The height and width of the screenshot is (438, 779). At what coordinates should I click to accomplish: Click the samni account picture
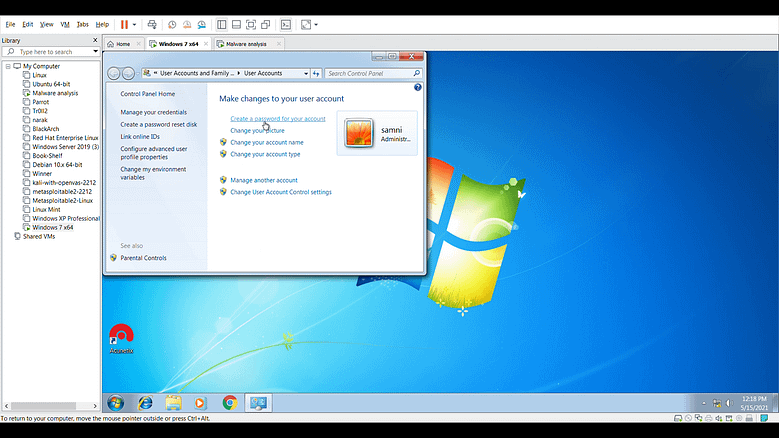359,133
